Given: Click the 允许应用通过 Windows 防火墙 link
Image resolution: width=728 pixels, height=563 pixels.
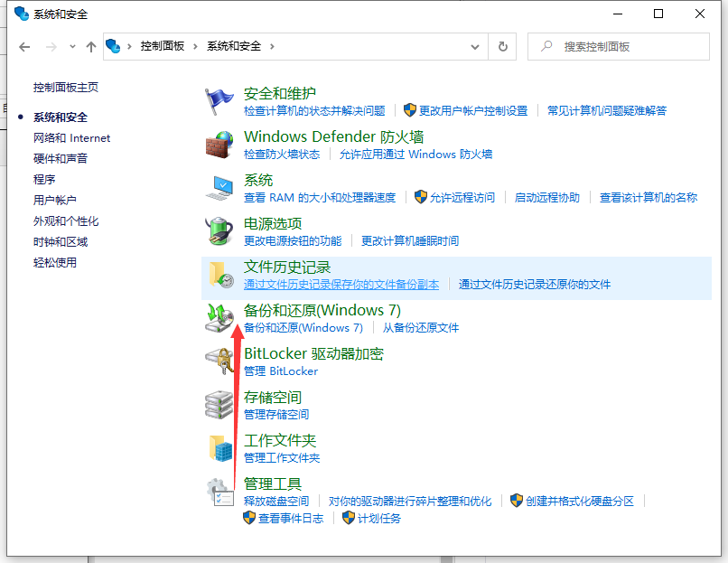Looking at the screenshot, I should 416,154.
